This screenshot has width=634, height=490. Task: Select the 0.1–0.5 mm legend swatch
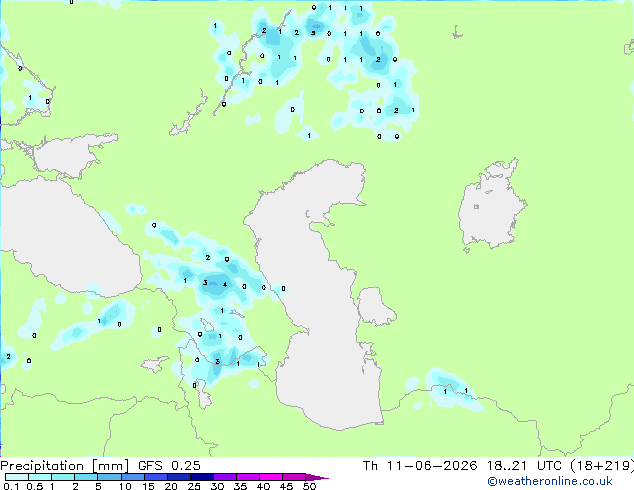[x=17, y=477]
